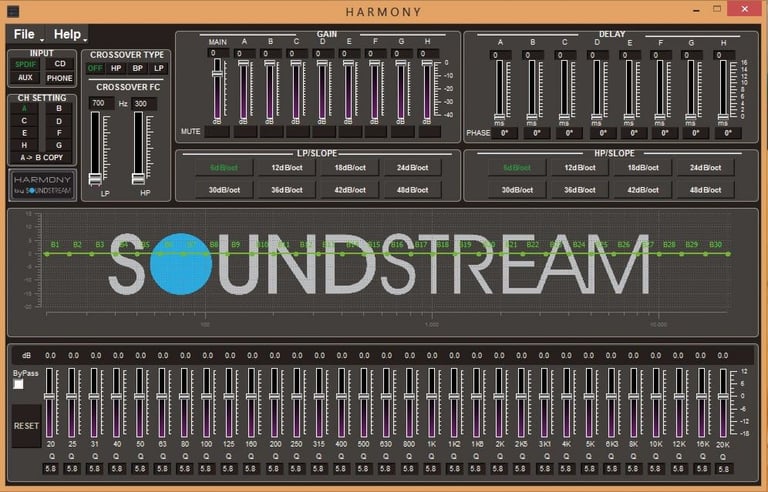Click the Harmony app icon in title bar
This screenshot has height=492, width=768.
[x=13, y=11]
